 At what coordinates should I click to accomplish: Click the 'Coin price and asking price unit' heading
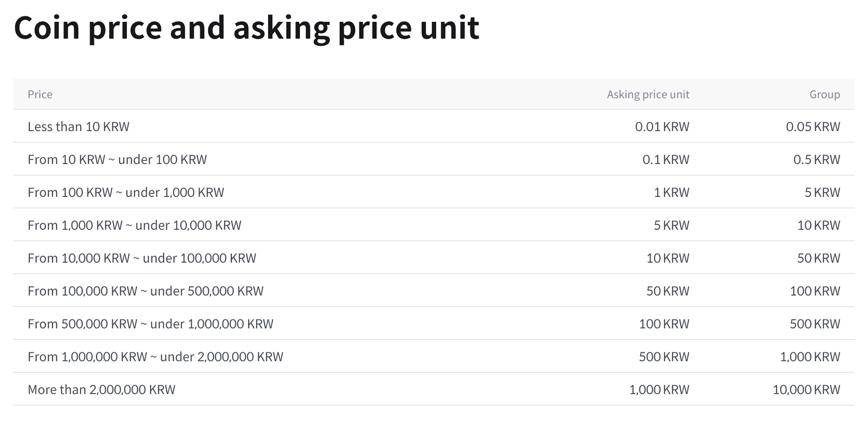[x=247, y=28]
